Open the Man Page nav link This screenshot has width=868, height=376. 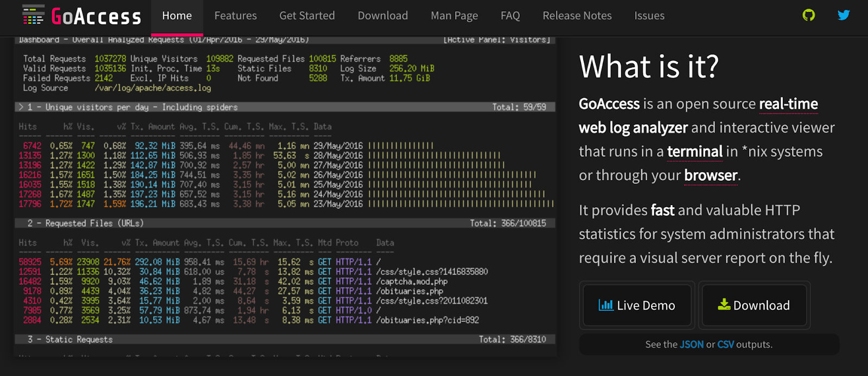455,16
